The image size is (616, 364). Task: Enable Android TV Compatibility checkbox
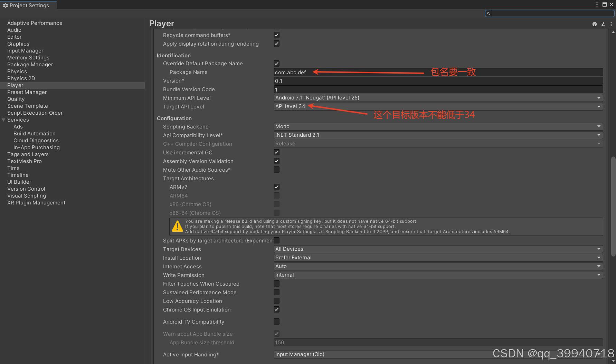coord(276,322)
